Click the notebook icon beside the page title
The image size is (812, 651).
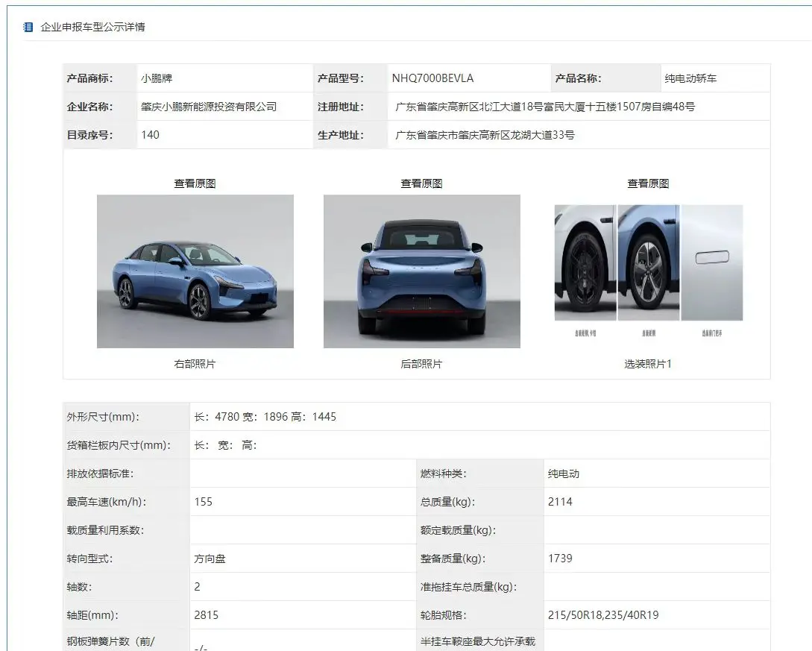(28, 27)
